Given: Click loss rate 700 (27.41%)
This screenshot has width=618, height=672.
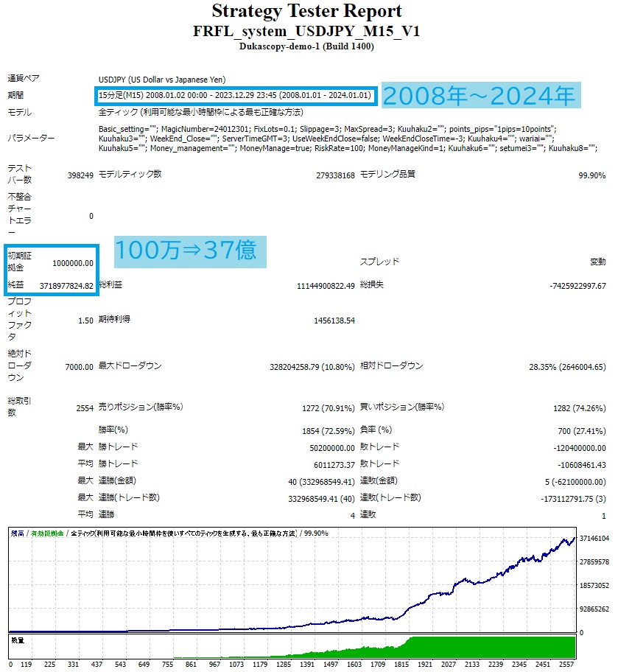Looking at the screenshot, I should pos(582,431).
